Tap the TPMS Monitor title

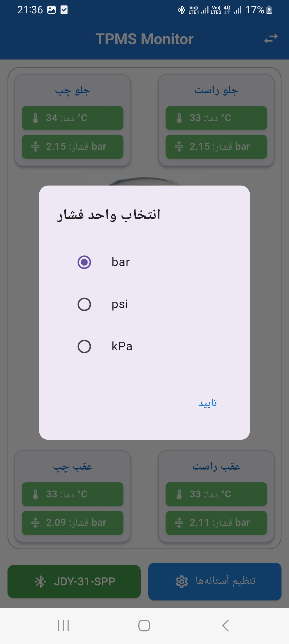point(144,39)
